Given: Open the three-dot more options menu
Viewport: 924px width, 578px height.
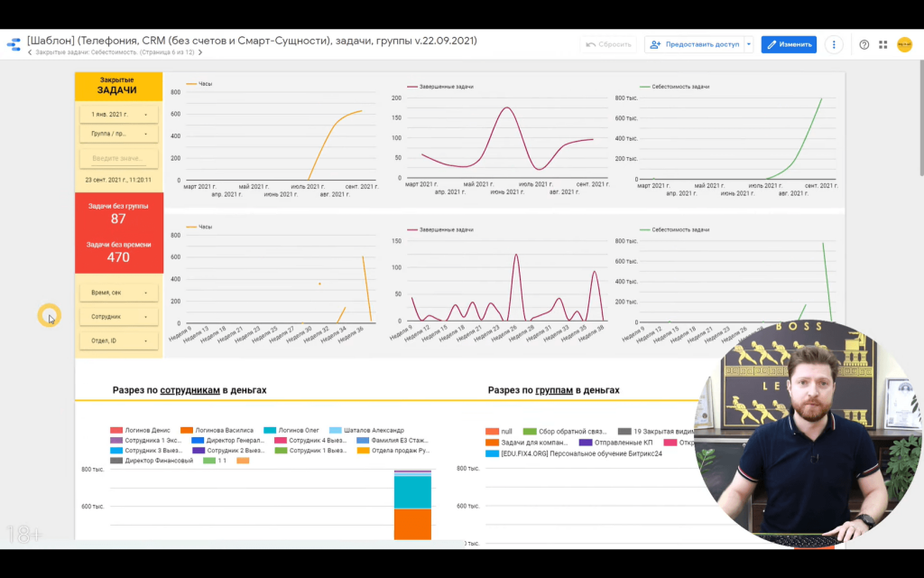Looking at the screenshot, I should (x=835, y=44).
